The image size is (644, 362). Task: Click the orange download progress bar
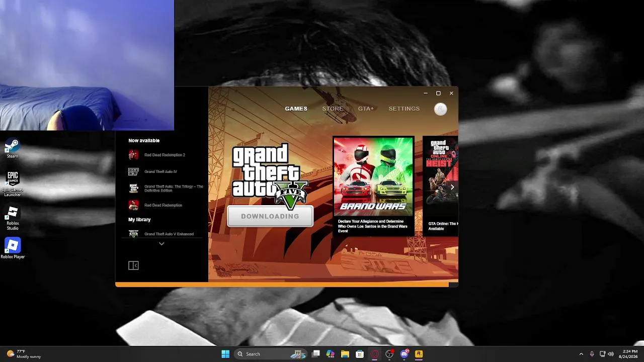coord(282,285)
